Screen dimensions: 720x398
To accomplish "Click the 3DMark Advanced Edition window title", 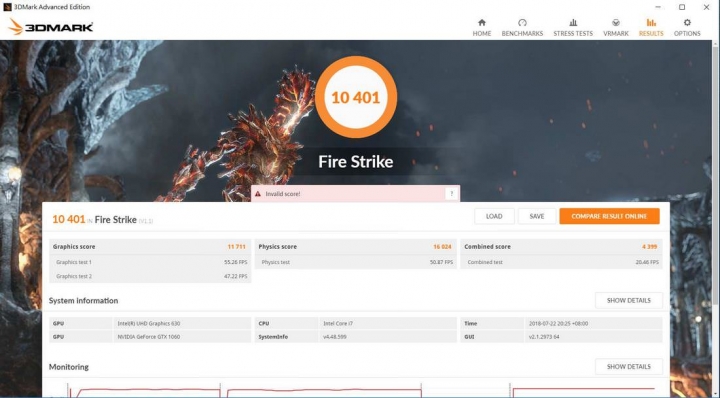I will pos(52,7).
